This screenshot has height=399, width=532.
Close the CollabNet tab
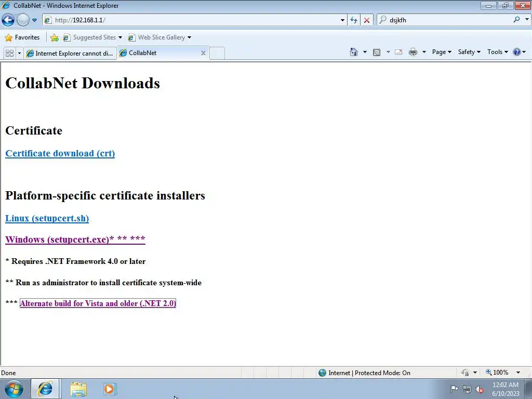coord(203,53)
